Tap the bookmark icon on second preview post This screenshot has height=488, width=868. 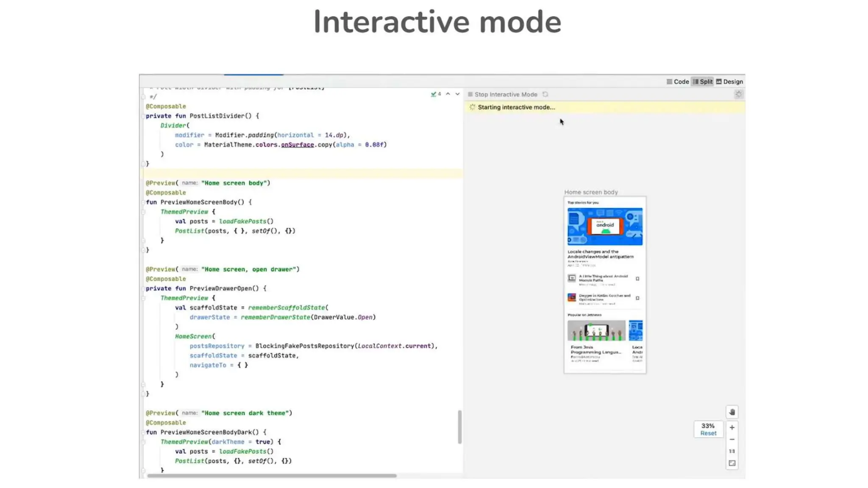click(637, 298)
